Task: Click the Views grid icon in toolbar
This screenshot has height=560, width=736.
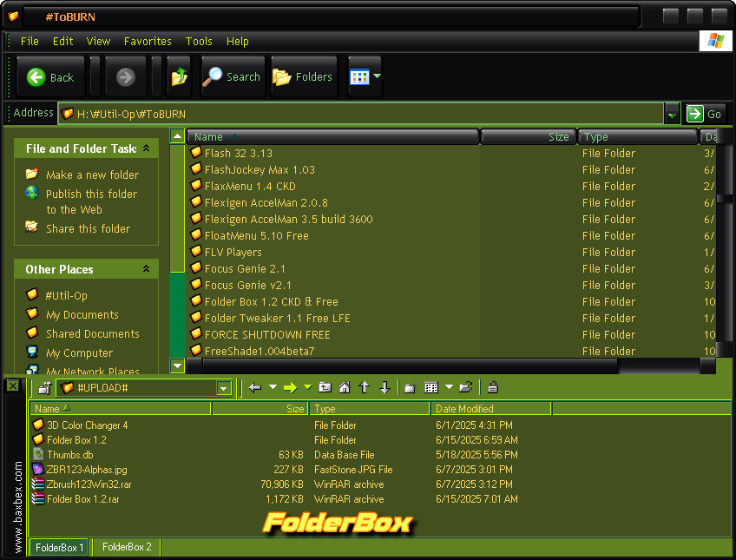Action: tap(359, 77)
